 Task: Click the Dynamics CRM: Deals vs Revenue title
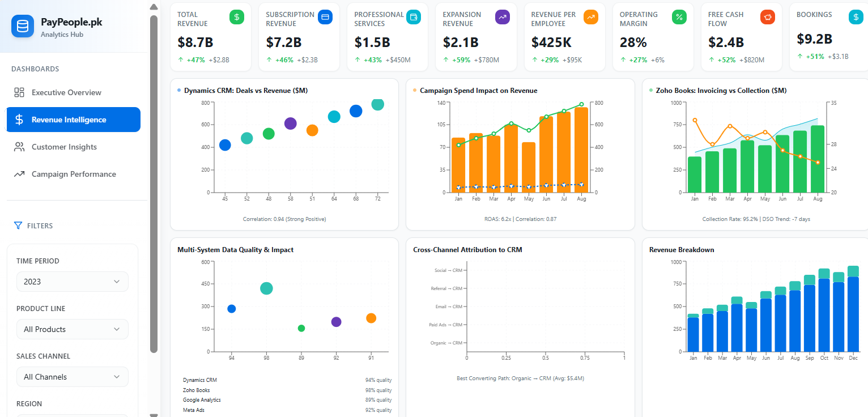[246, 90]
